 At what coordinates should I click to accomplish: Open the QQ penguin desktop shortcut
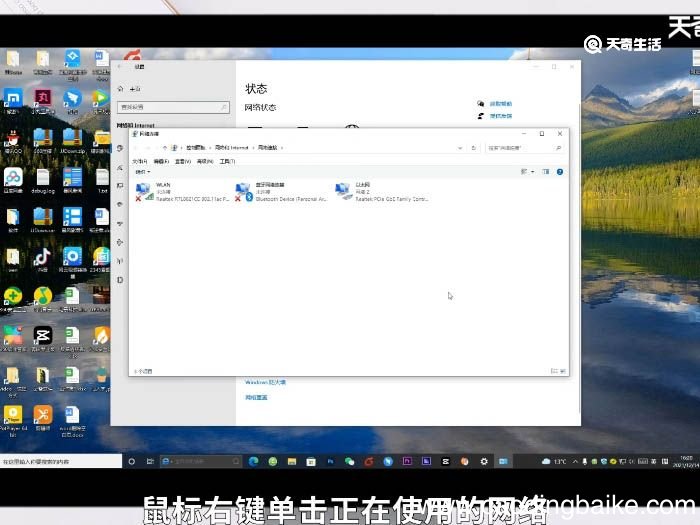13,140
